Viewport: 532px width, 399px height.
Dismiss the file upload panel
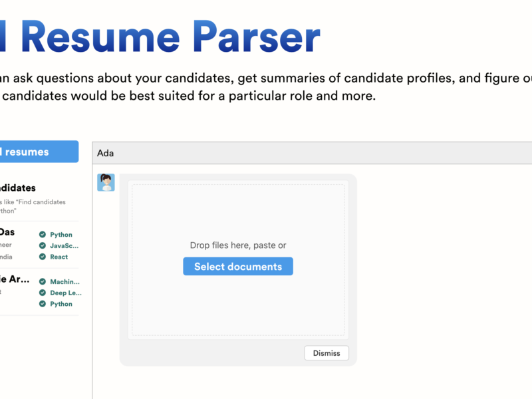tap(326, 353)
